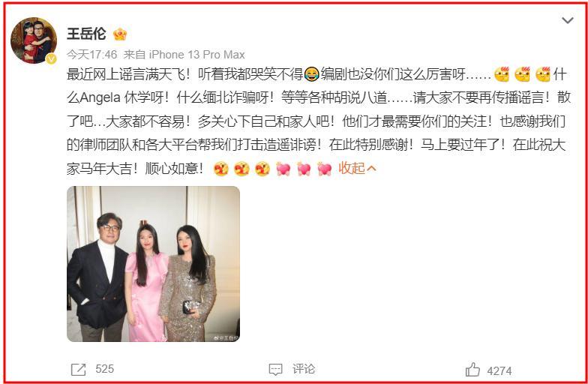
Task: Open 王岳伦's profile avatar picture
Action: point(33,40)
